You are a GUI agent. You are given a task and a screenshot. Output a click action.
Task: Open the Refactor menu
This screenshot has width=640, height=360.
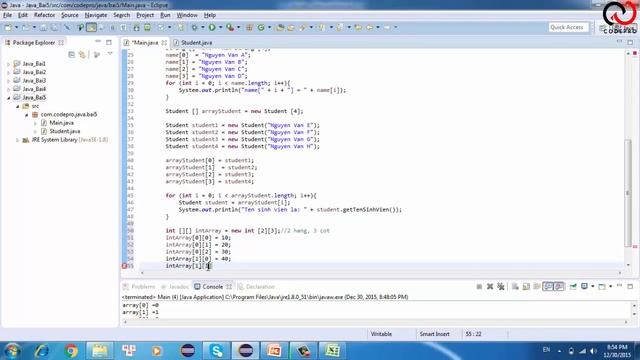pos(44,15)
